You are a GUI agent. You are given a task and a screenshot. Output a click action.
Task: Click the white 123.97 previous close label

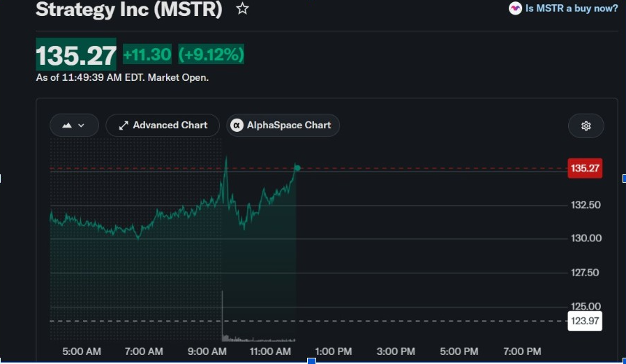585,321
